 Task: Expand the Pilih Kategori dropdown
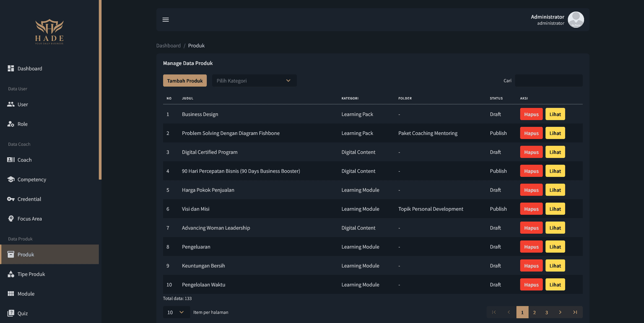click(x=254, y=80)
